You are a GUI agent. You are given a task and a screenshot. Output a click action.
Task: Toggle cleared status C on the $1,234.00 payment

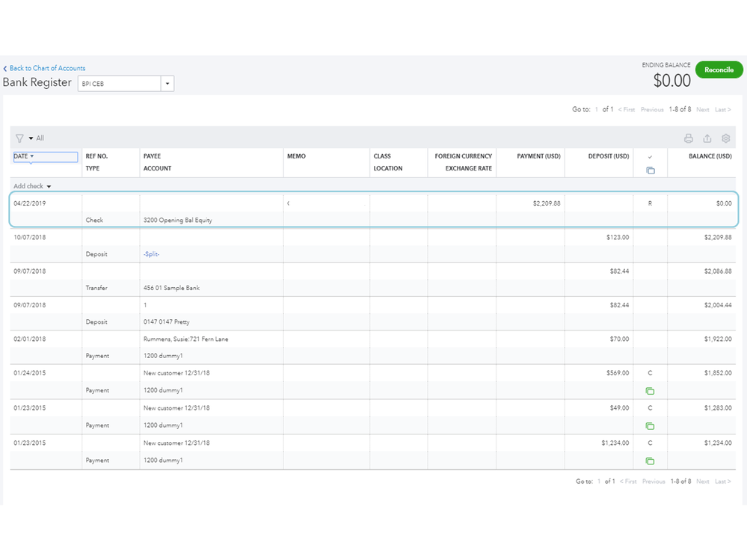click(650, 443)
